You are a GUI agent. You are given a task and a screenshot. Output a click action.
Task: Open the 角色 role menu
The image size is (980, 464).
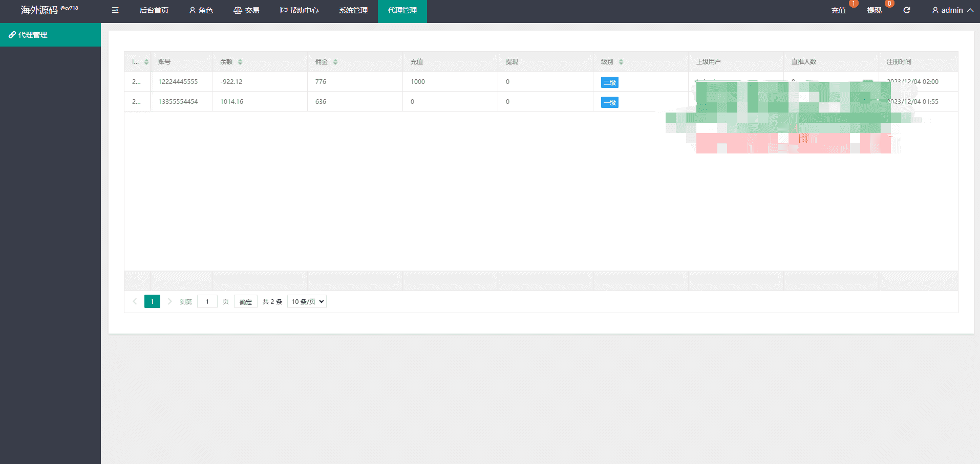click(x=201, y=10)
